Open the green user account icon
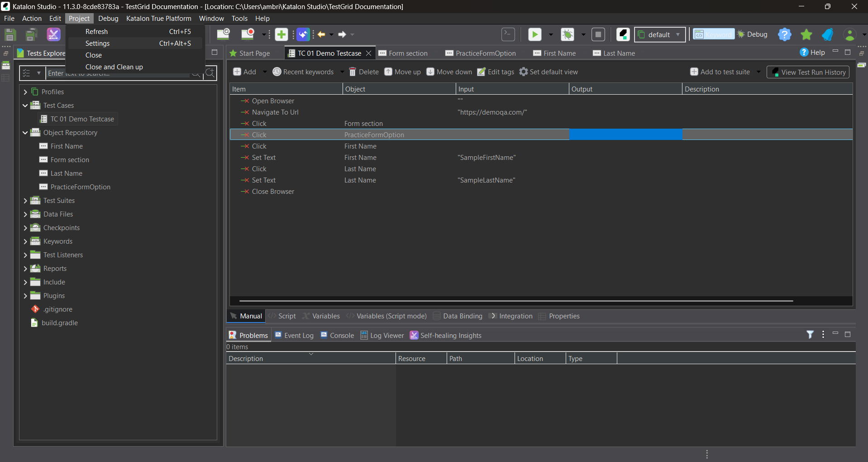Screen dimensions: 868x462 pos(849,34)
